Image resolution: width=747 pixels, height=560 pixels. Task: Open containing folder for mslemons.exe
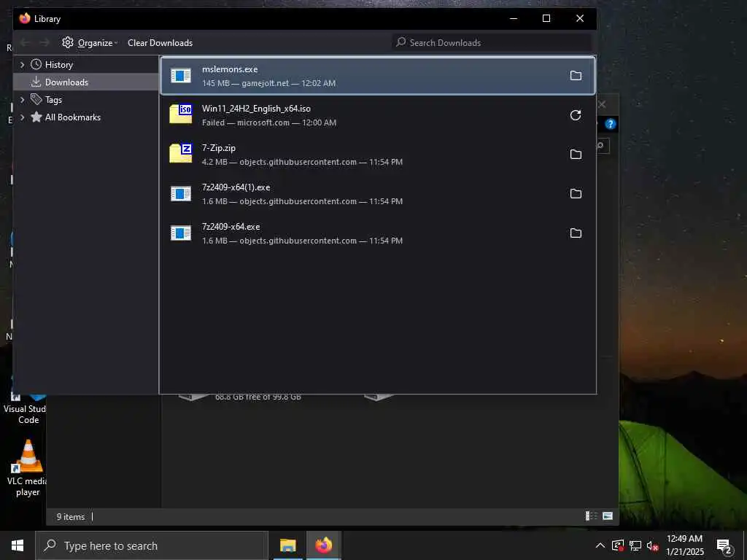(x=576, y=76)
